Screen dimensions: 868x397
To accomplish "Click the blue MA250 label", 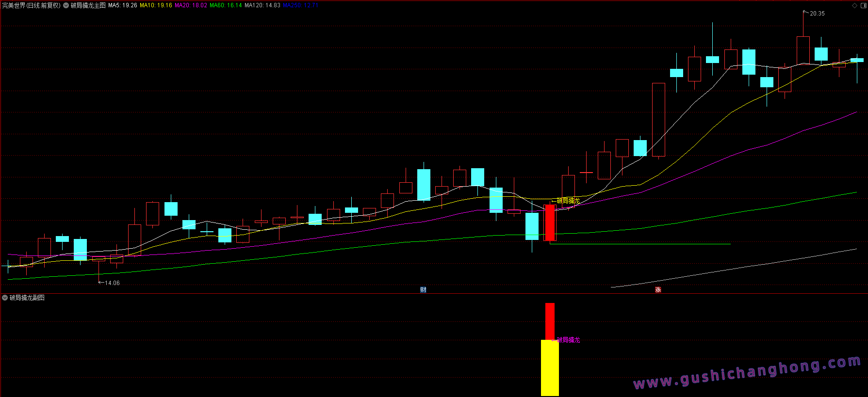I will (x=299, y=5).
